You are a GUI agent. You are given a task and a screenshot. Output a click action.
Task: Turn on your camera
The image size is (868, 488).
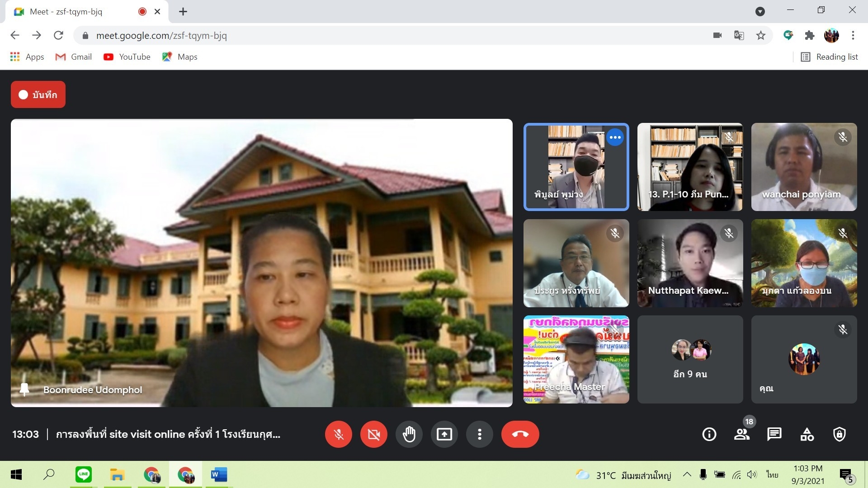373,434
